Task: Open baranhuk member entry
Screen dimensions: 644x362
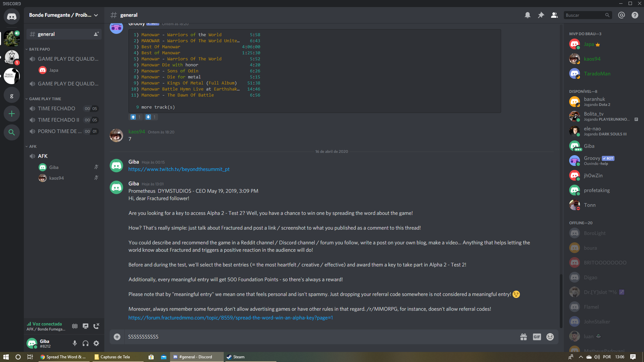Action: [x=604, y=102]
